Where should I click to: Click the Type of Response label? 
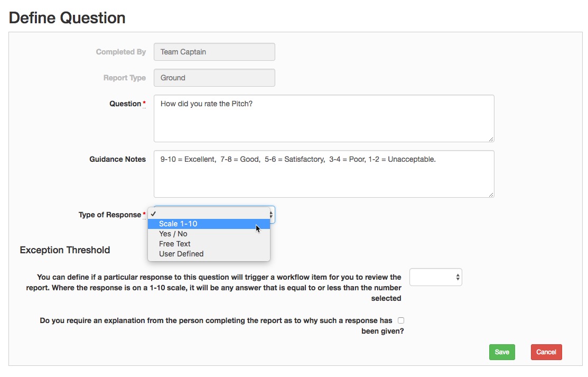110,215
